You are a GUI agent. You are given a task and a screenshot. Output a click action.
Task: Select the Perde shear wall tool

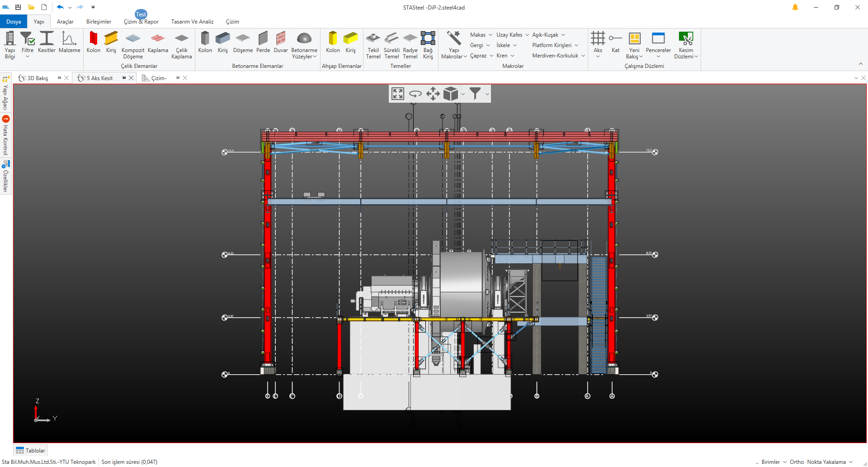point(263,42)
